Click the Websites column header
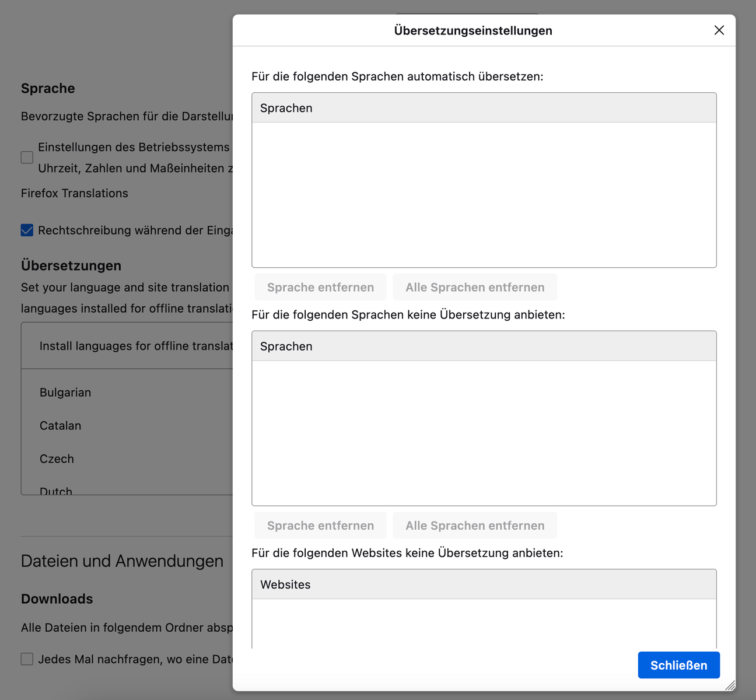 tap(484, 584)
